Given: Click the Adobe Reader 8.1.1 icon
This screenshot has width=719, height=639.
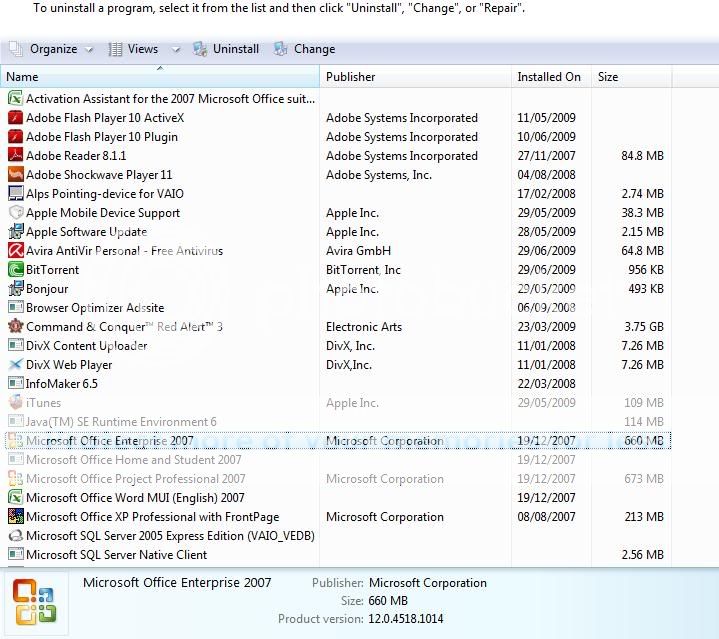Looking at the screenshot, I should [x=16, y=156].
